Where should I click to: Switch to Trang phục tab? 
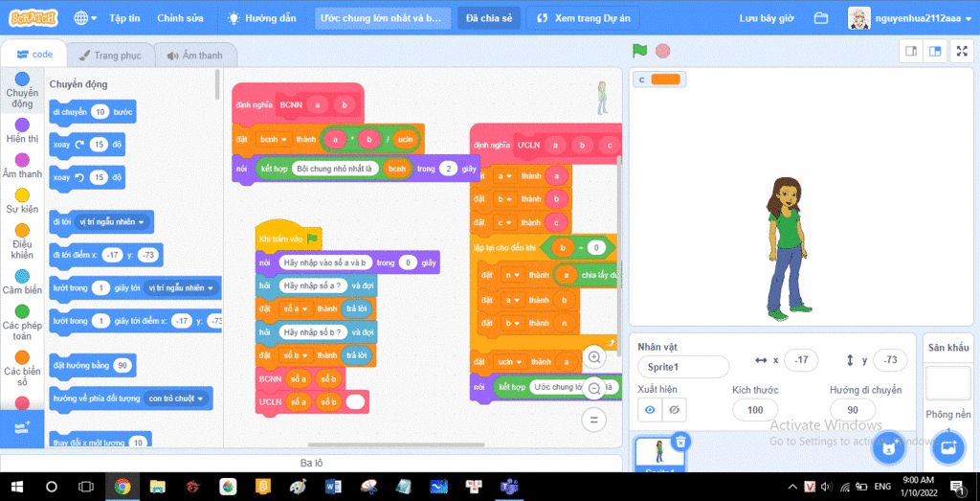pyautogui.click(x=110, y=55)
